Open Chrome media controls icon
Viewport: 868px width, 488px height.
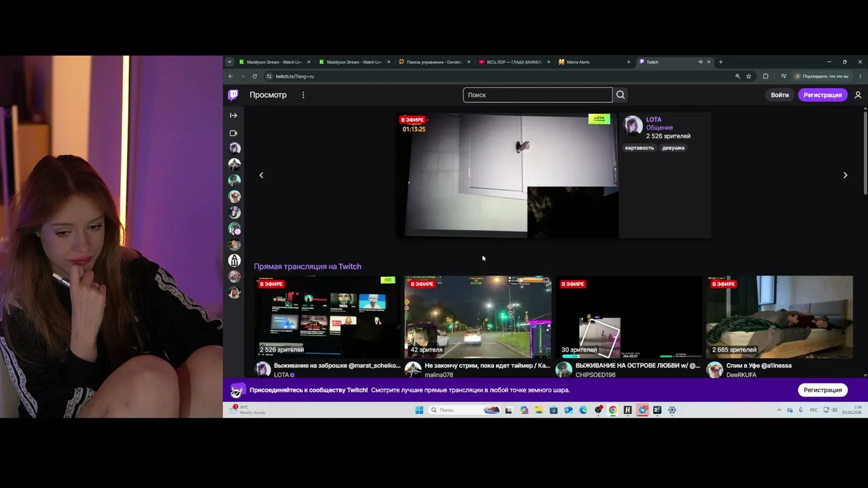(783, 76)
